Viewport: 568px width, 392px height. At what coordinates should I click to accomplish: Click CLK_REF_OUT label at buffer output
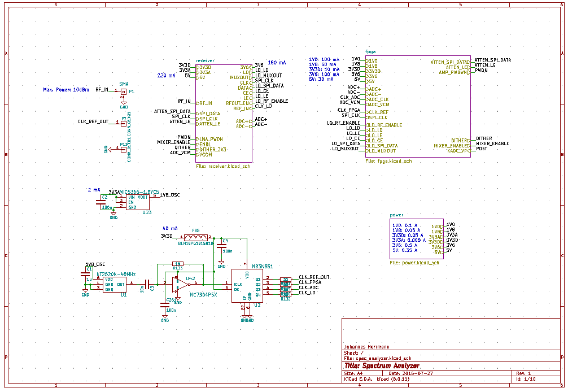point(314,277)
